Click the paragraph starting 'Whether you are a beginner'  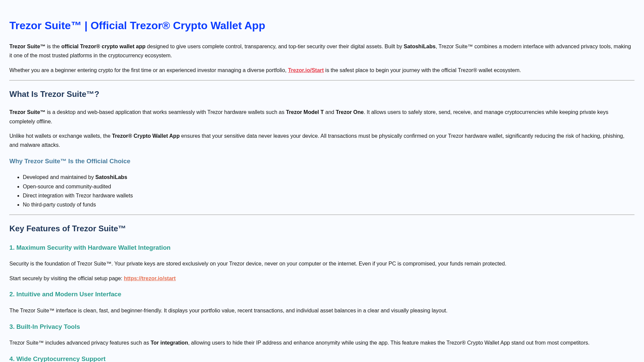[x=265, y=70]
